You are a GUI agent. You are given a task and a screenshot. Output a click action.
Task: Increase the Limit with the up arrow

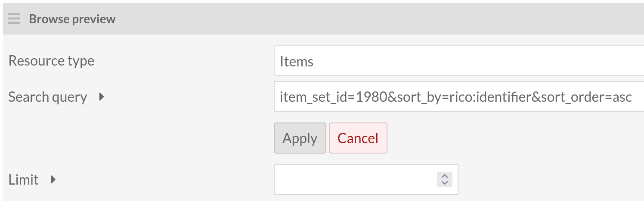tap(445, 176)
